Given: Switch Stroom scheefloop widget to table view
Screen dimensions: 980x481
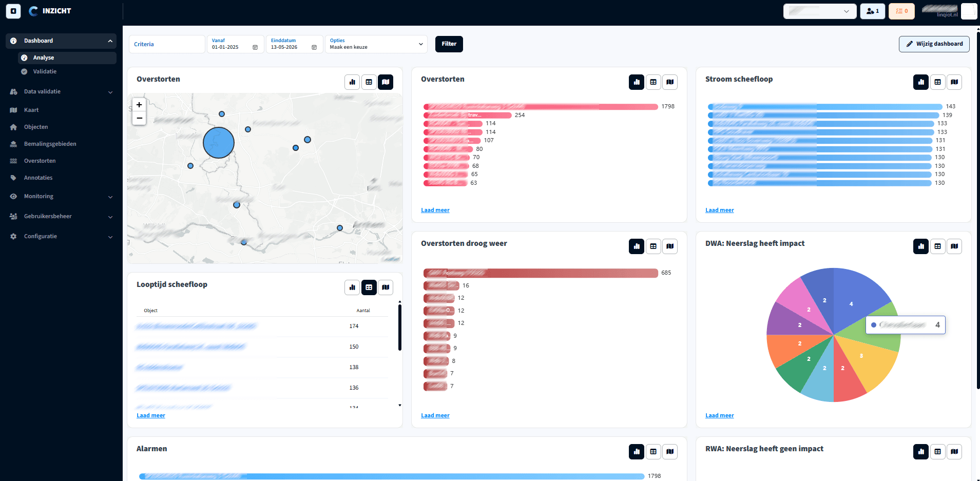Looking at the screenshot, I should point(938,82).
